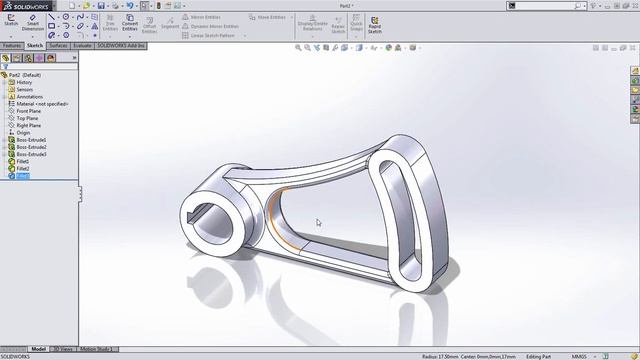Open the SolidWorks logo menu dropdown arrow
The height and width of the screenshot is (360, 640).
click(x=54, y=6)
